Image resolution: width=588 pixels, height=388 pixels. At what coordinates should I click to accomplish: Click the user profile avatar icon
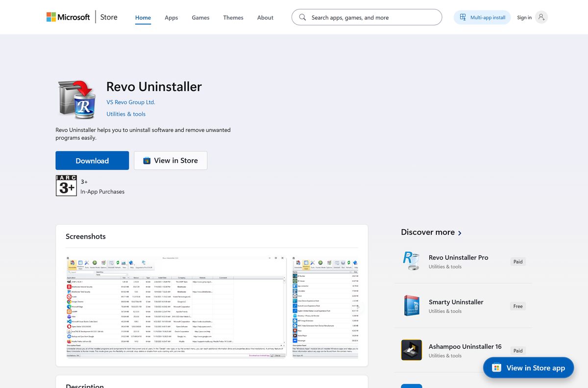pyautogui.click(x=541, y=17)
